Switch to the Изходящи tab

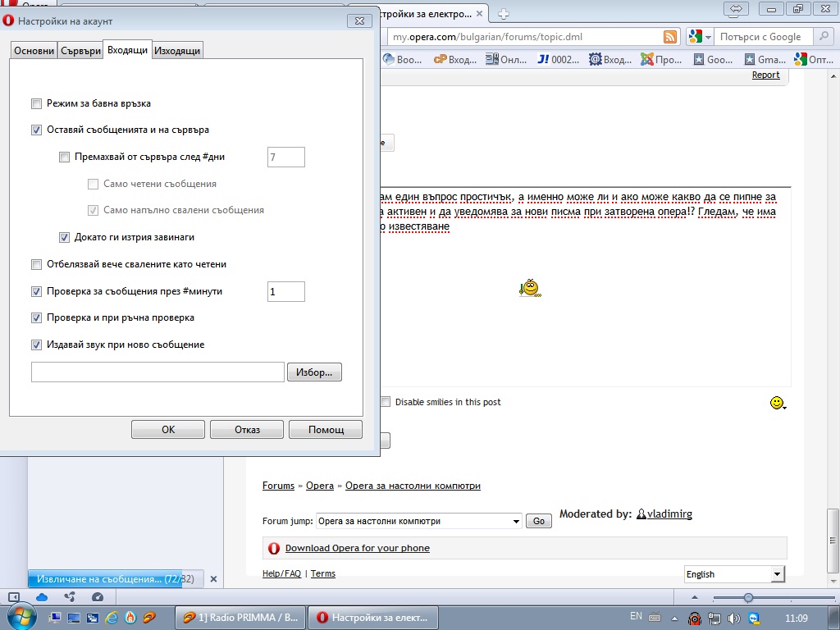[x=177, y=51]
